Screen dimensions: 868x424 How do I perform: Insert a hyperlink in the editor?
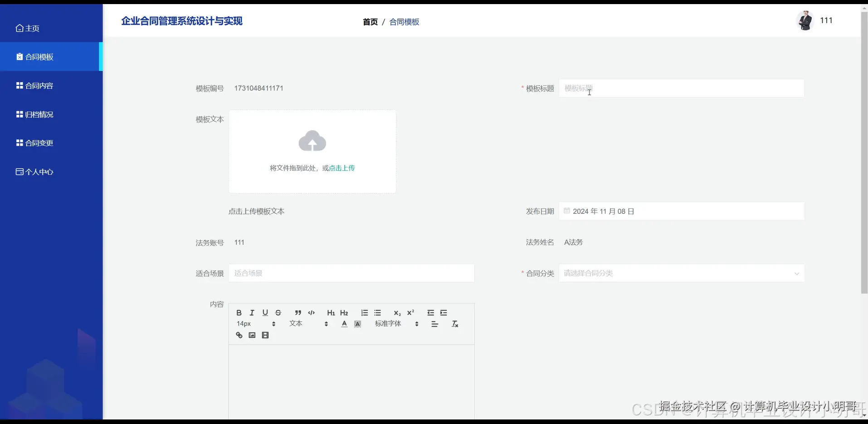[x=239, y=335]
